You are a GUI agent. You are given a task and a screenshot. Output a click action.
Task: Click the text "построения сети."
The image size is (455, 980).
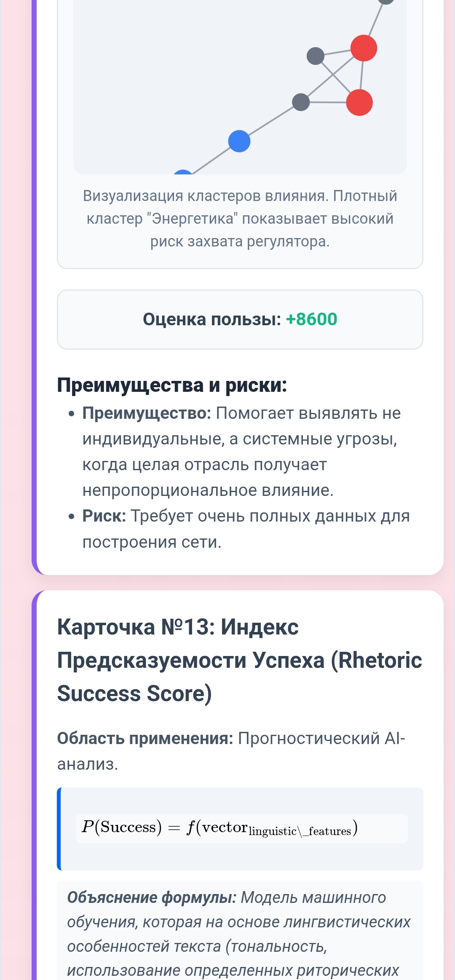152,542
